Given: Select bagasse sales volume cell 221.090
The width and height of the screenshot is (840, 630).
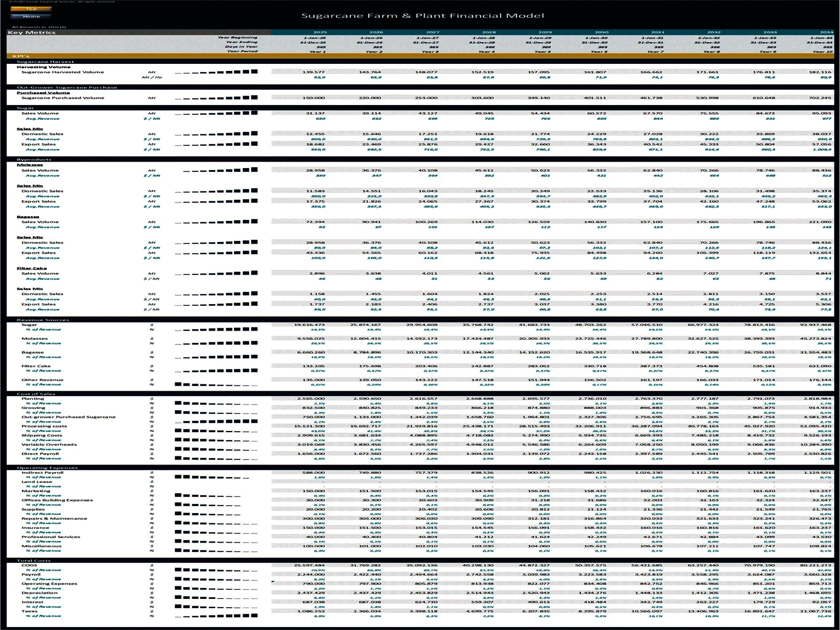Looking at the screenshot, I should 820,222.
